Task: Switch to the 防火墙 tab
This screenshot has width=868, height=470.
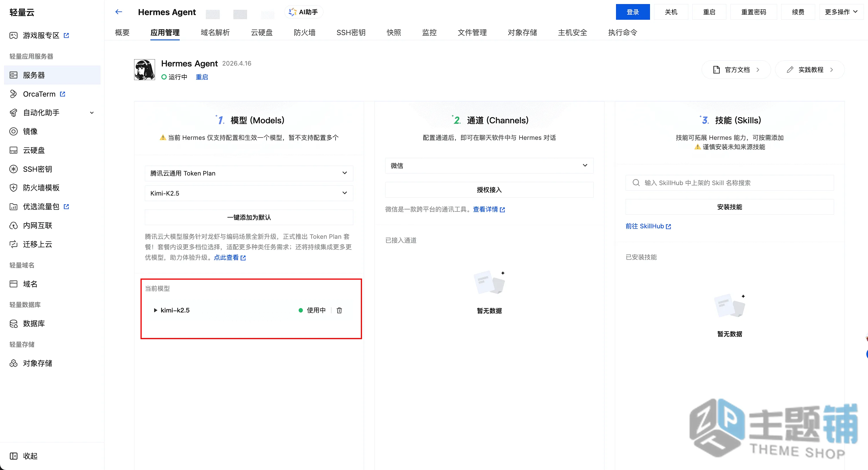Action: pyautogui.click(x=305, y=32)
